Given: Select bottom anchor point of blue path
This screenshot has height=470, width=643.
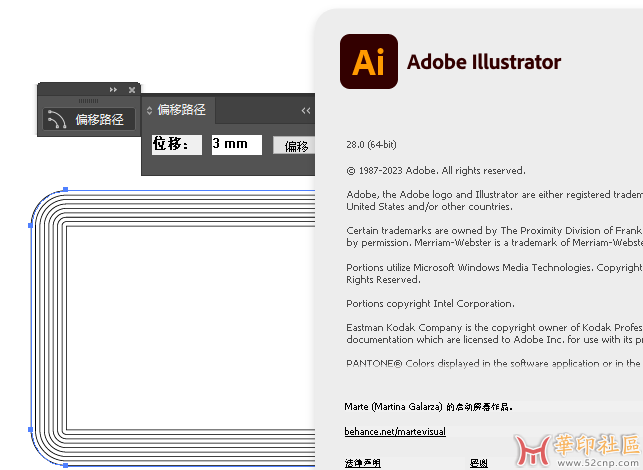Looking at the screenshot, I should [x=66, y=465].
